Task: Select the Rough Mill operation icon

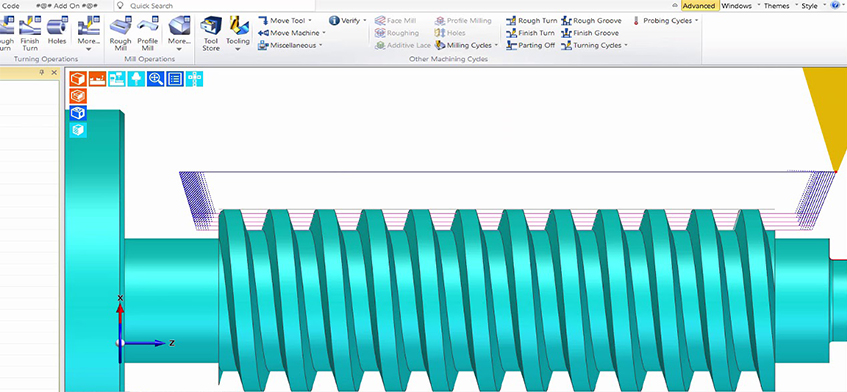Action: pos(120,34)
